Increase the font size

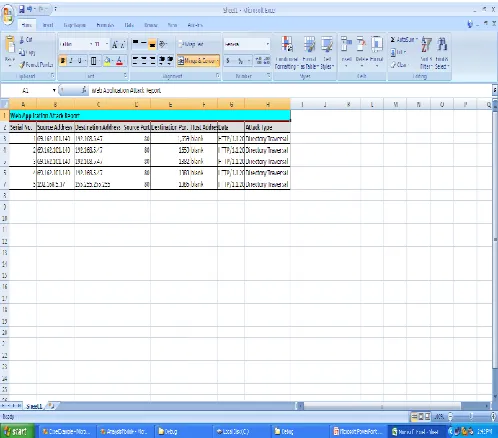click(115, 44)
